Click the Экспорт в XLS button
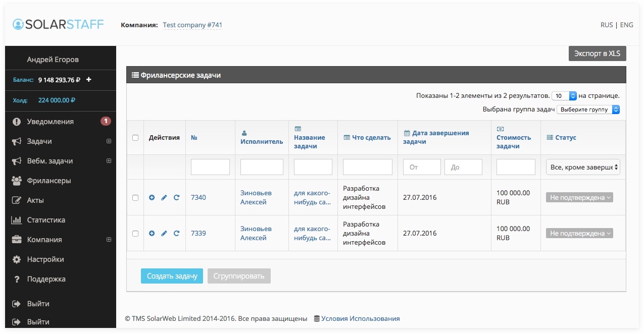Image resolution: width=644 pixels, height=334 pixels. pos(597,53)
